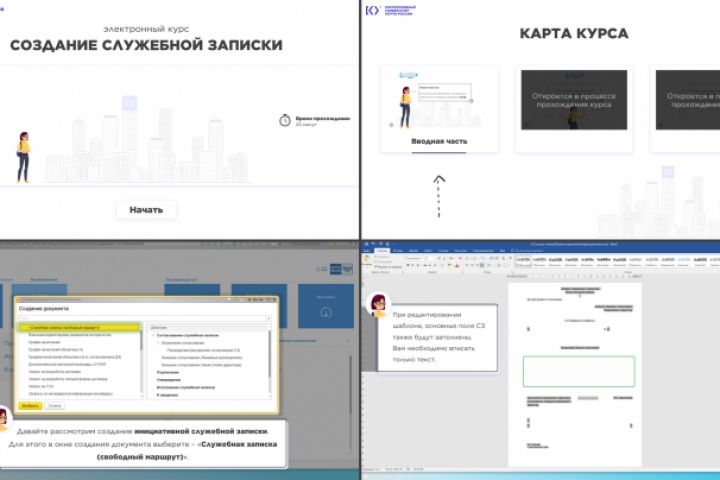
Task: Select the highlighted Служебная записка (свободный маршрут) row
Action: tap(79, 328)
